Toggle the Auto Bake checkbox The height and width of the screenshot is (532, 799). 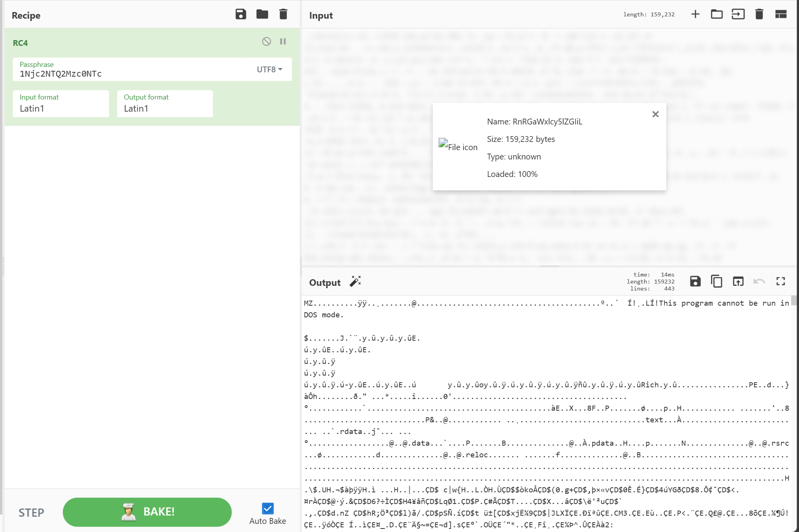click(268, 508)
